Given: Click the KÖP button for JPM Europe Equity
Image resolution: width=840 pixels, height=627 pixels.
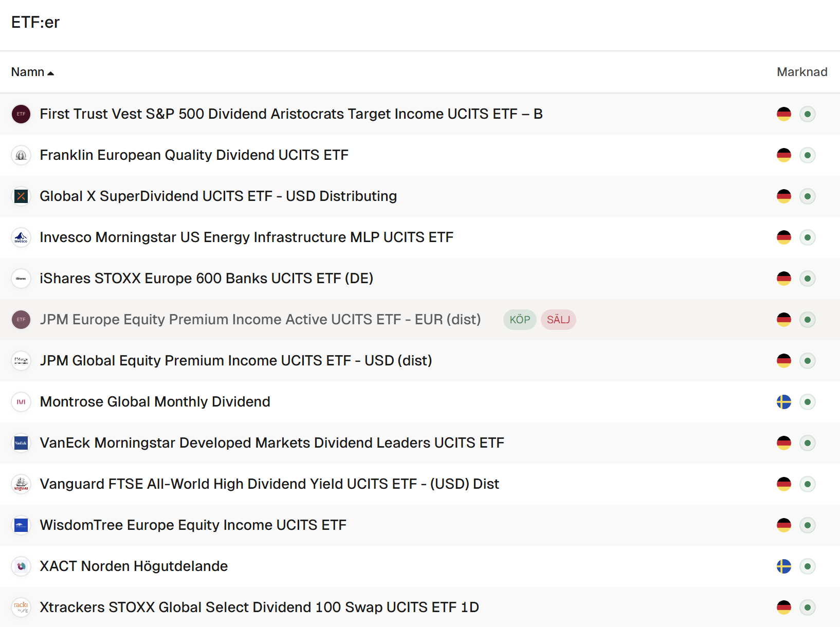Looking at the screenshot, I should coord(520,320).
